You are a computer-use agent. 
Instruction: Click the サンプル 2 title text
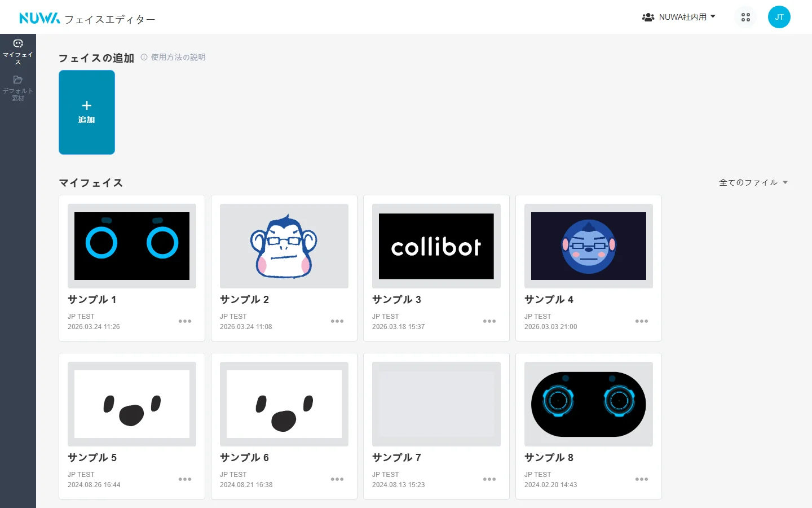[x=244, y=300]
